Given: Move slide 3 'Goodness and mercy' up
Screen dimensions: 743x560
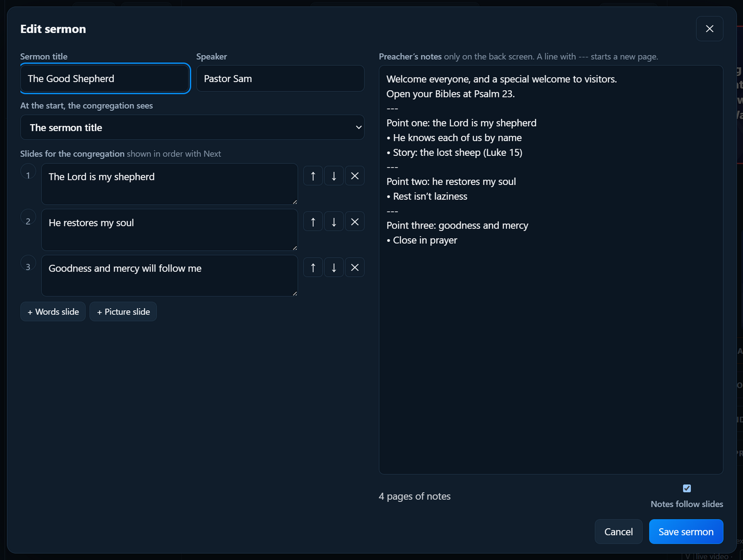Looking at the screenshot, I should coord(313,267).
